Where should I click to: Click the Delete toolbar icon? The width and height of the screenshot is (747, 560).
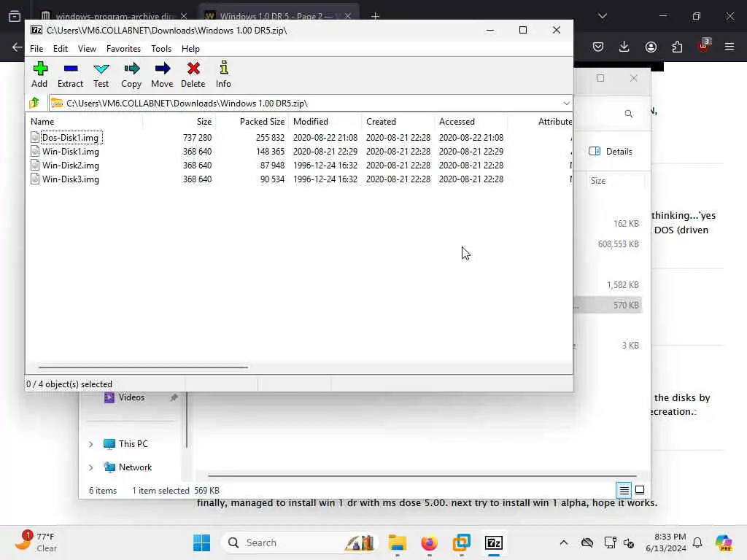(193, 74)
